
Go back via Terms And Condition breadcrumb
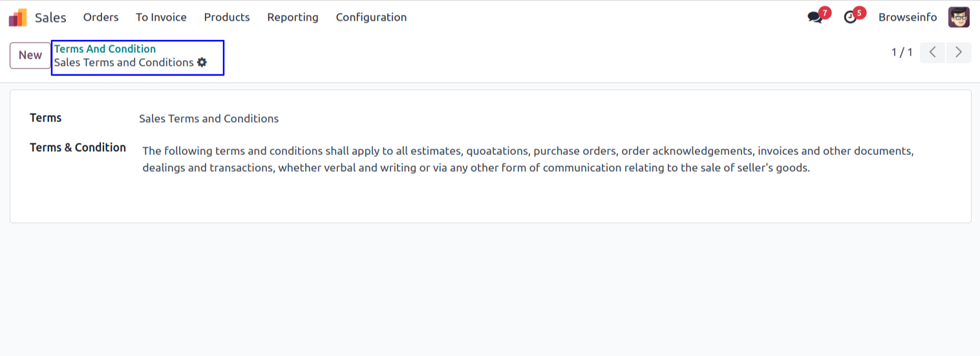(x=105, y=49)
